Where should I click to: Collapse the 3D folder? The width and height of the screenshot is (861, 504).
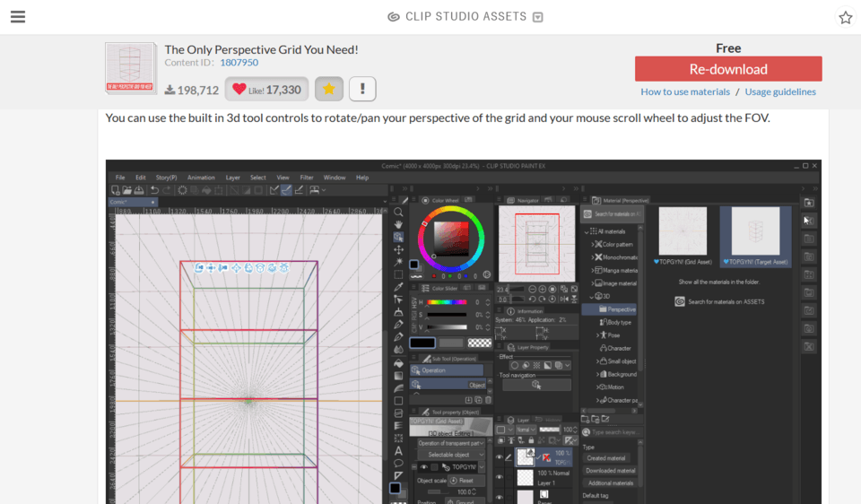[x=591, y=297]
